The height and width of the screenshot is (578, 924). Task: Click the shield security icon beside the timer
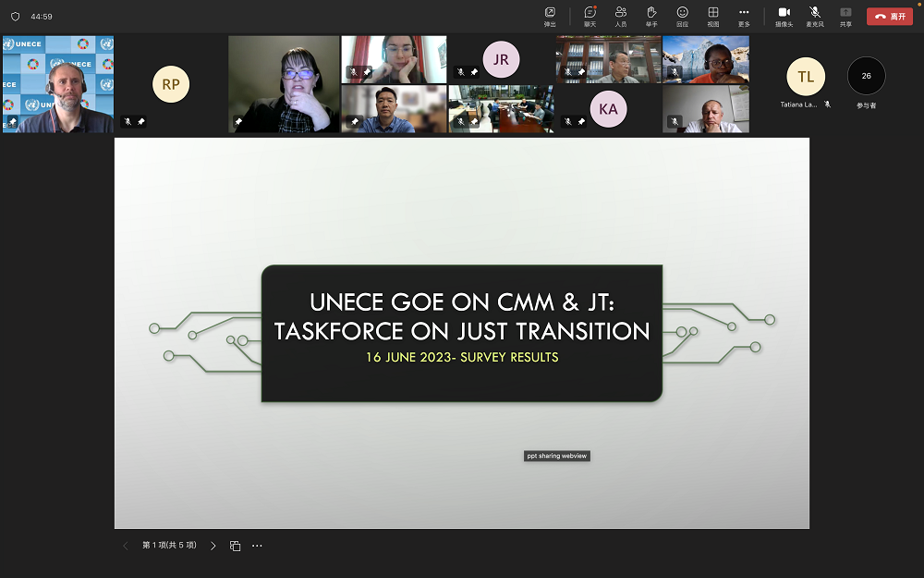tap(16, 17)
